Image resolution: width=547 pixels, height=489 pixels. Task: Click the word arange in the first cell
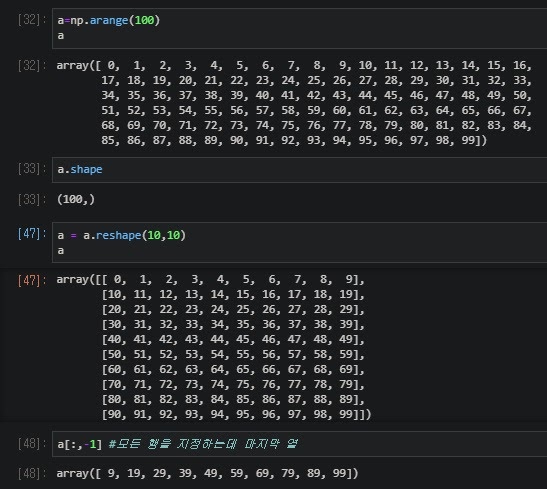click(x=109, y=20)
